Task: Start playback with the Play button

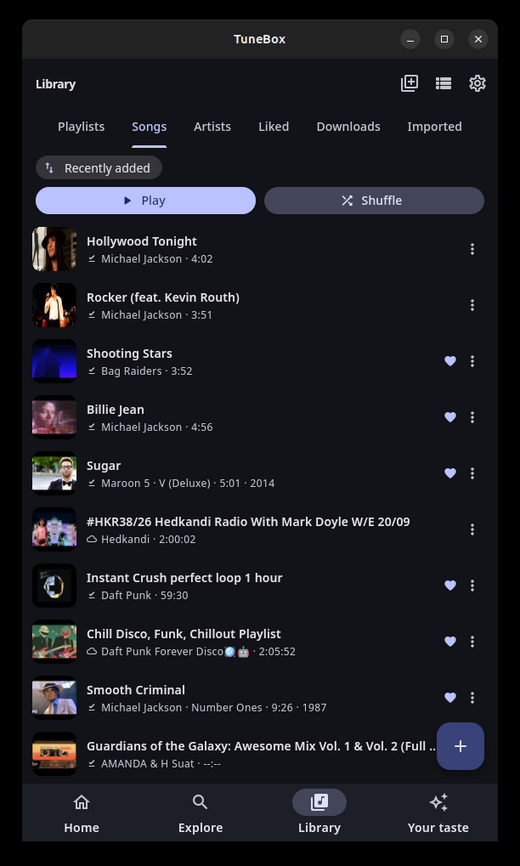Action: (x=146, y=200)
